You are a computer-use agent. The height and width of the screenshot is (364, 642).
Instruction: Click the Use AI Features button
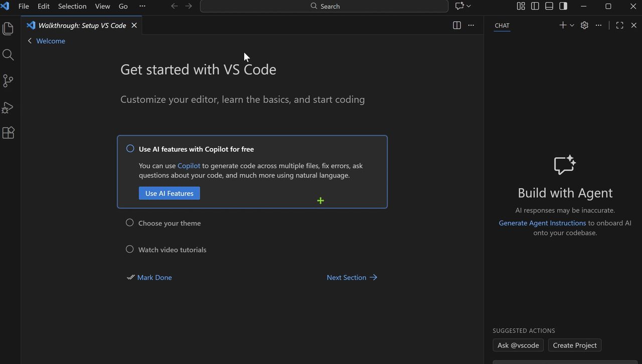(169, 193)
